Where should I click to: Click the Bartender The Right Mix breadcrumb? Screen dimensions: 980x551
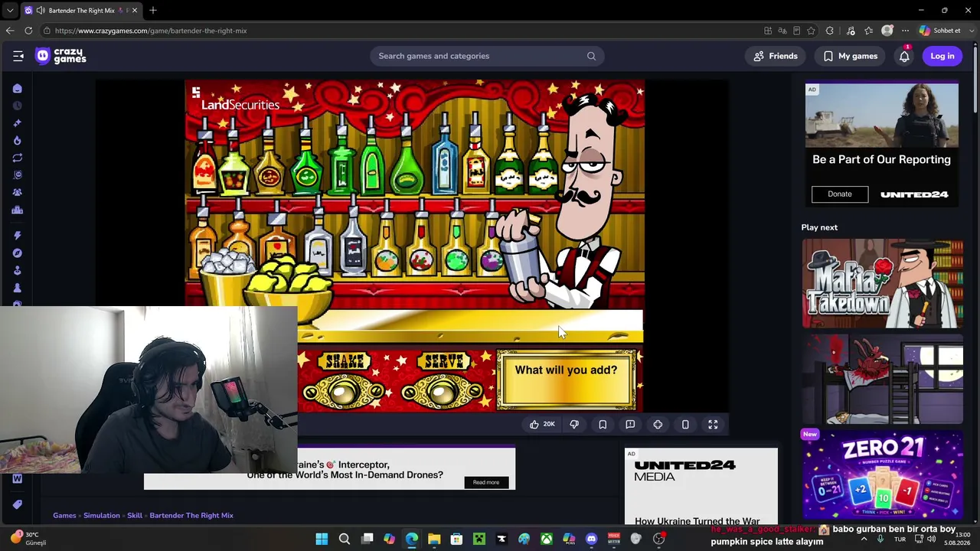[x=191, y=515]
